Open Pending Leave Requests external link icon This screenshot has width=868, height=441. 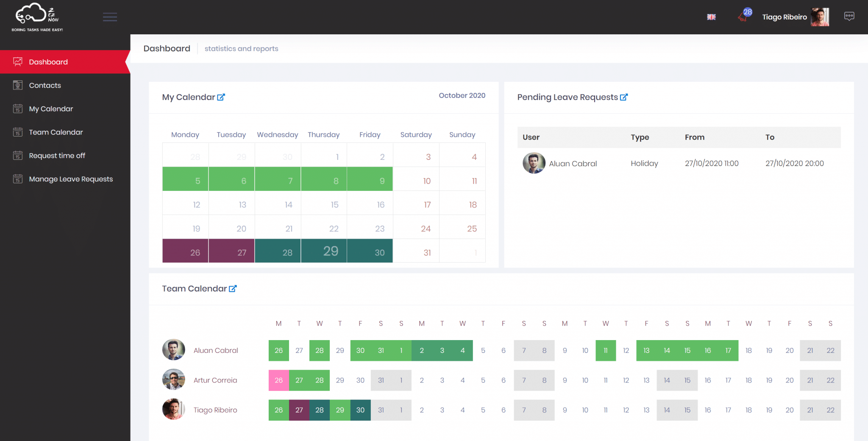[x=623, y=97]
